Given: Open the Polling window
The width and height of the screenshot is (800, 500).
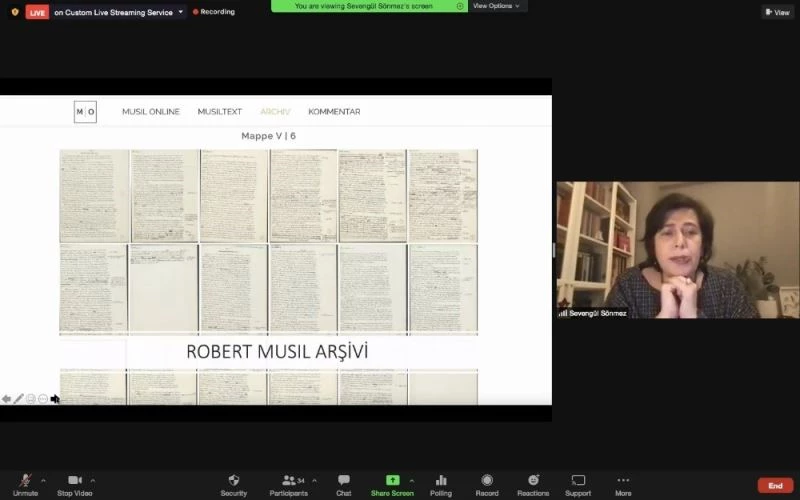Looking at the screenshot, I should (x=441, y=482).
